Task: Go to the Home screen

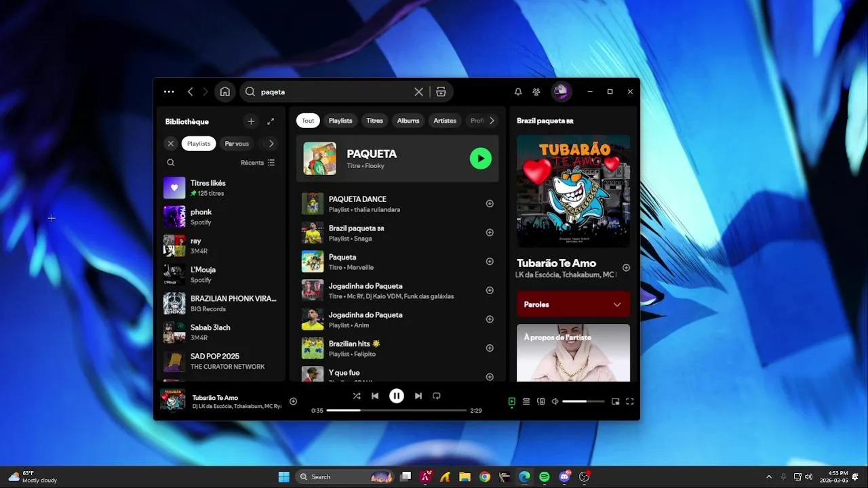Action: [x=225, y=91]
